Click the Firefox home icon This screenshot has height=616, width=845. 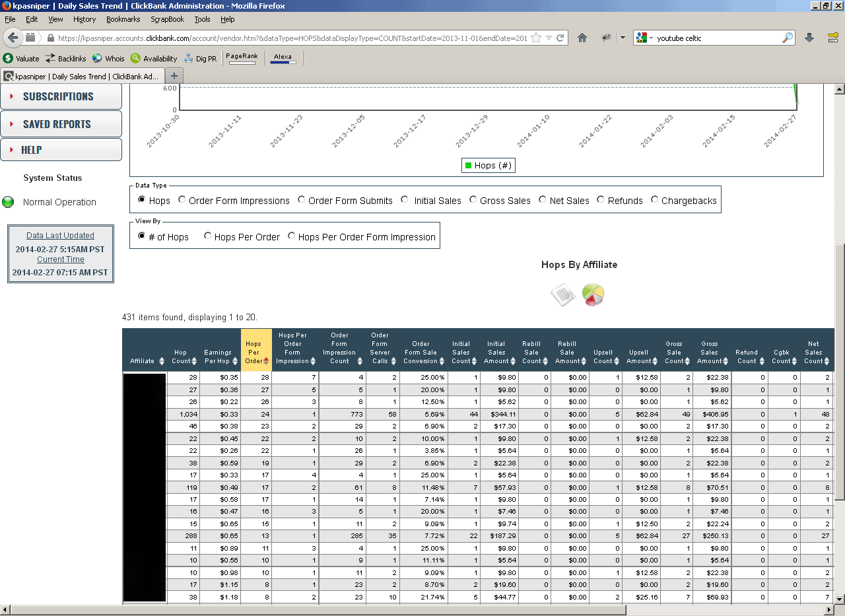582,38
